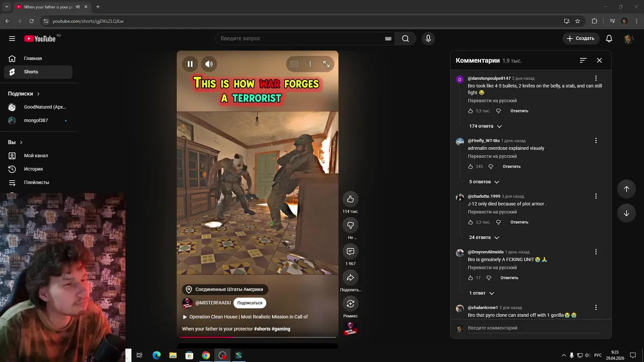This screenshot has height=362, width=644.
Task: Click the Создать create button
Action: (x=581, y=38)
